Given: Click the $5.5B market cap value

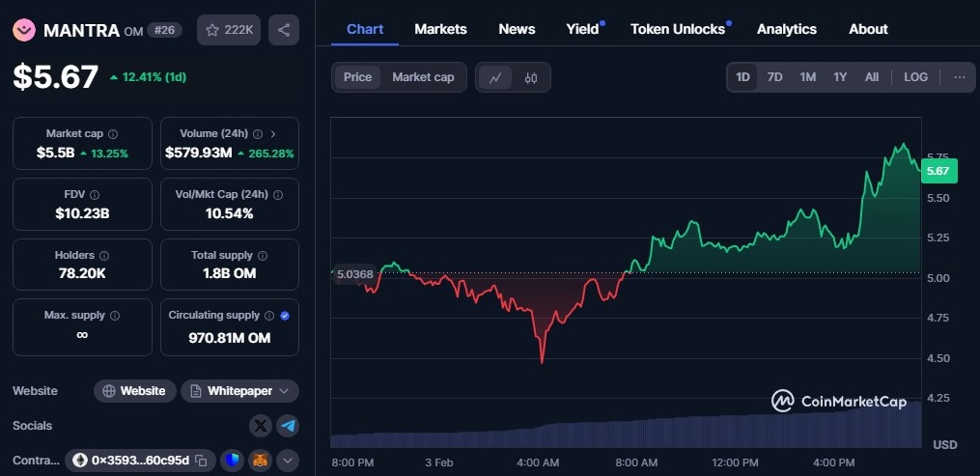Looking at the screenshot, I should 56,154.
